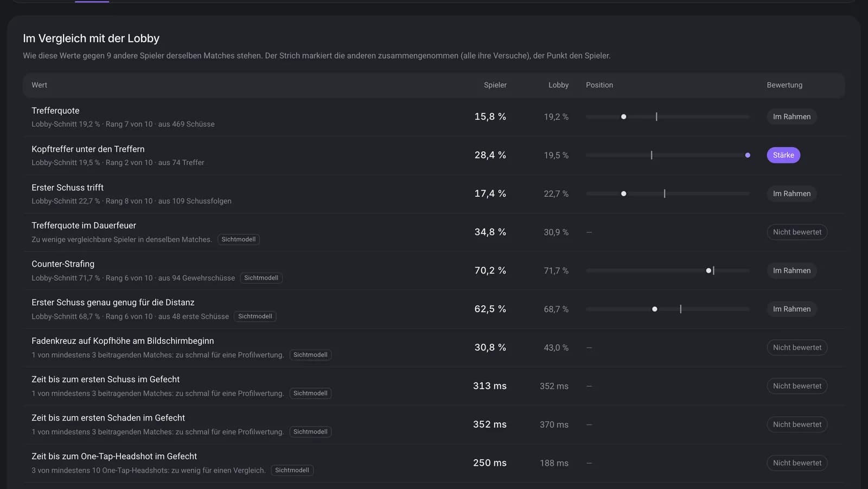The image size is (868, 489).
Task: Click Nicht bewertet badge in ersten Schaden row
Action: (797, 424)
